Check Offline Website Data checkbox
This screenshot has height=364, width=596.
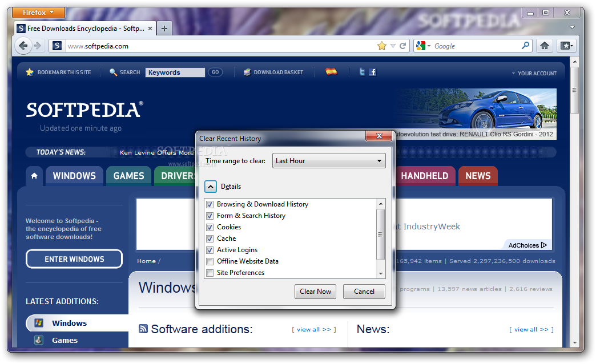[210, 261]
